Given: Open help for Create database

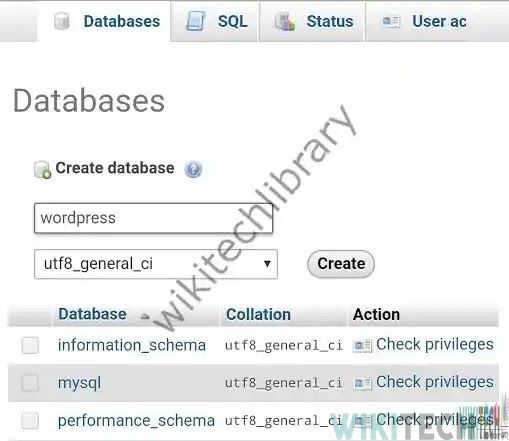Looking at the screenshot, I should (x=193, y=169).
